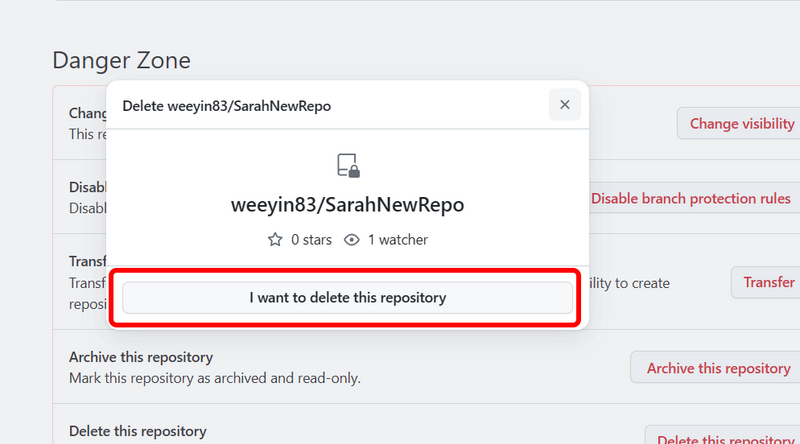800x444 pixels.
Task: Confirm 'I want to delete this repository'
Action: (x=347, y=298)
